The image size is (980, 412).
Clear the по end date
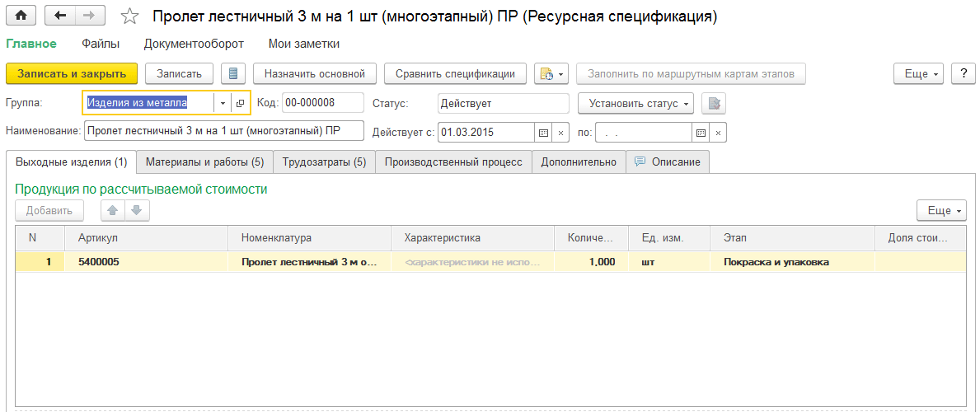coord(718,133)
